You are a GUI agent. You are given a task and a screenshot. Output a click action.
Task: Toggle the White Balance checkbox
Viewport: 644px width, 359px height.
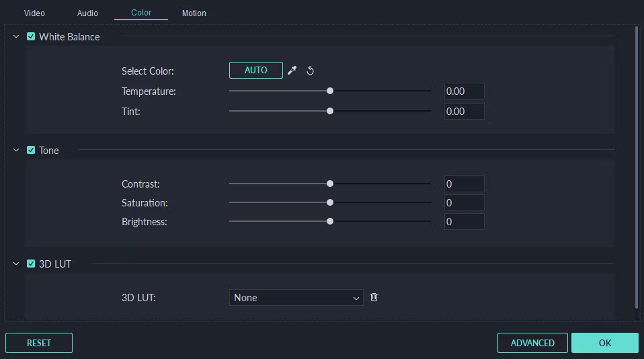[31, 37]
